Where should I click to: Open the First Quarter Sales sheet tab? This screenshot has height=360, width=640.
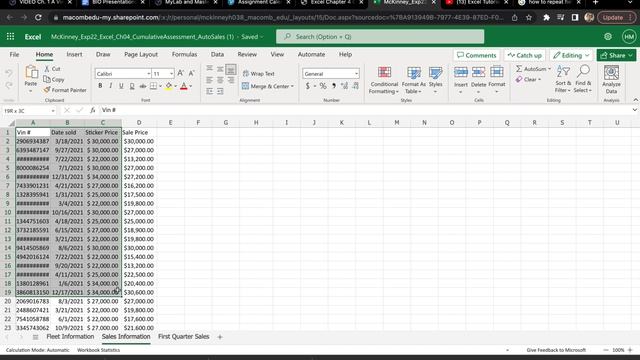tap(183, 337)
